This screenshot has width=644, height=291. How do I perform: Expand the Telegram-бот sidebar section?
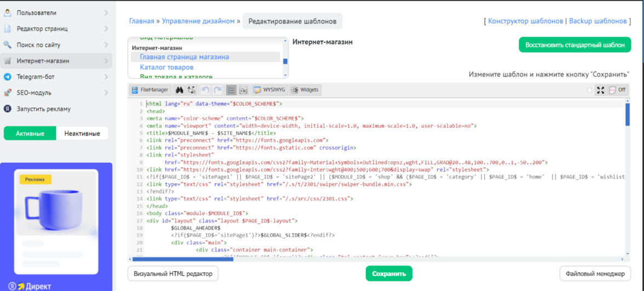coord(106,77)
